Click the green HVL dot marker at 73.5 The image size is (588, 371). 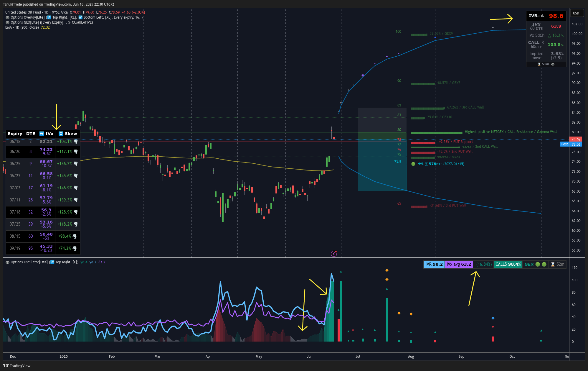[413, 164]
